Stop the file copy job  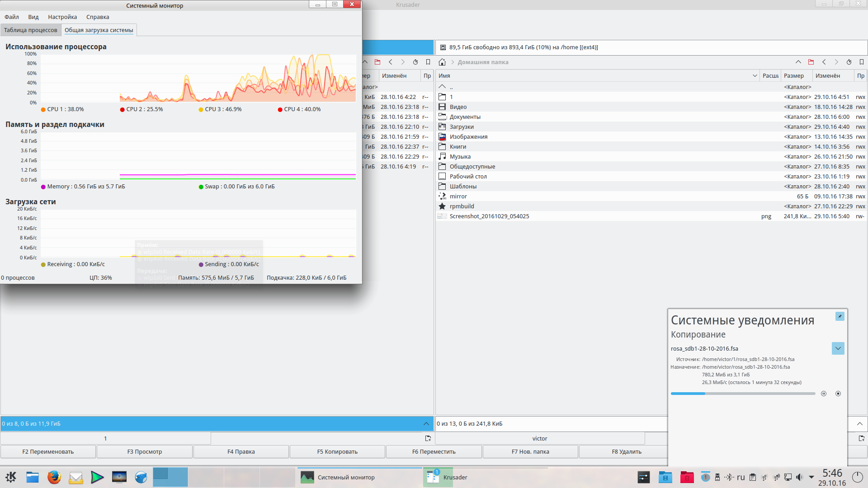pos(838,394)
